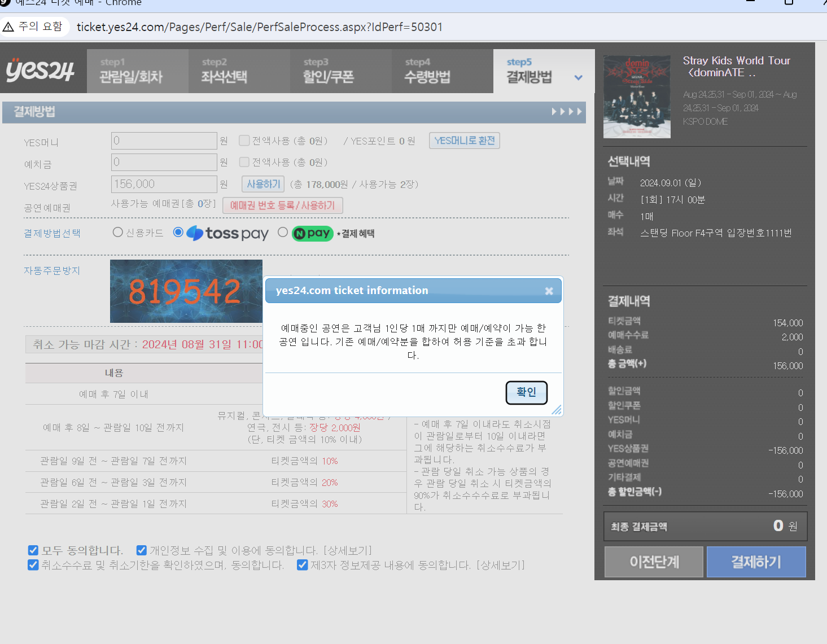Click the 2024.09.01 (일) date text
The height and width of the screenshot is (644, 827).
(x=671, y=182)
